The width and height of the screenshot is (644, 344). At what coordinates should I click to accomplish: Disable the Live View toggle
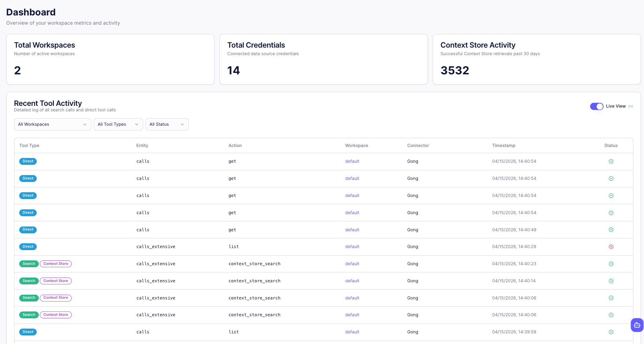[x=596, y=106]
